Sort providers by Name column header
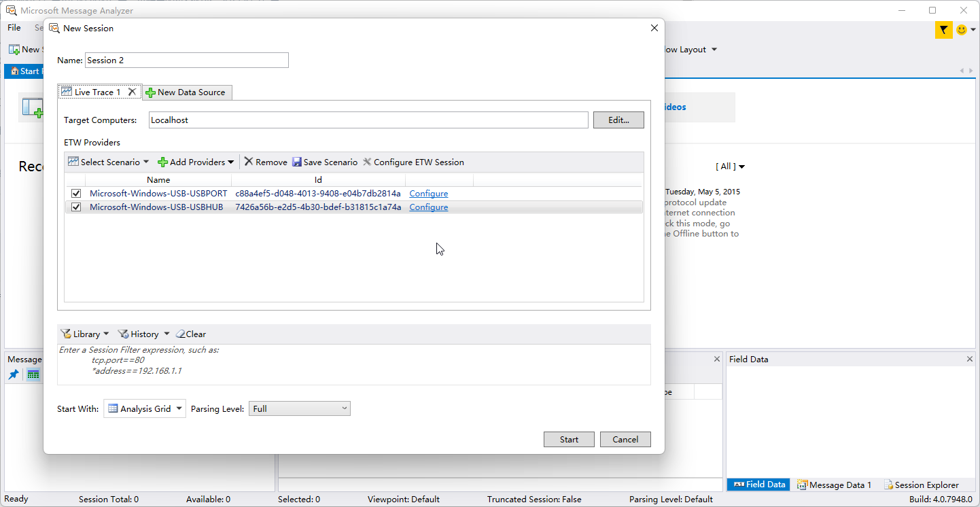This screenshot has height=507, width=980. pos(158,180)
